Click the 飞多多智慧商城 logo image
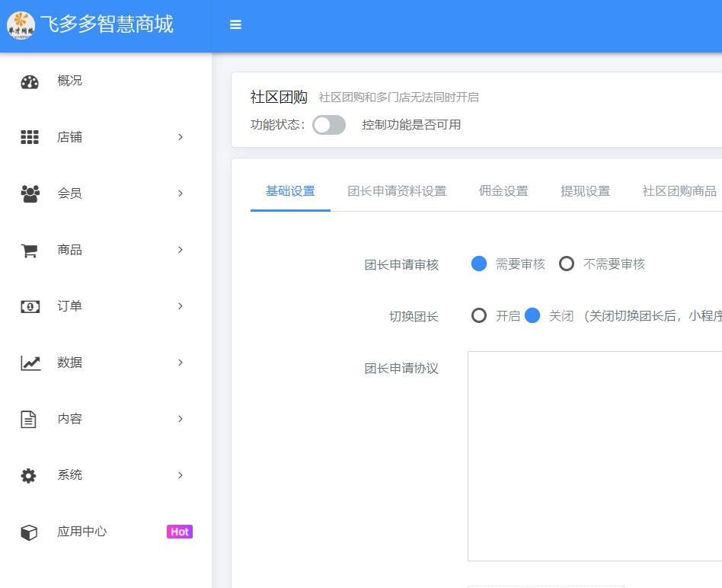 point(21,25)
